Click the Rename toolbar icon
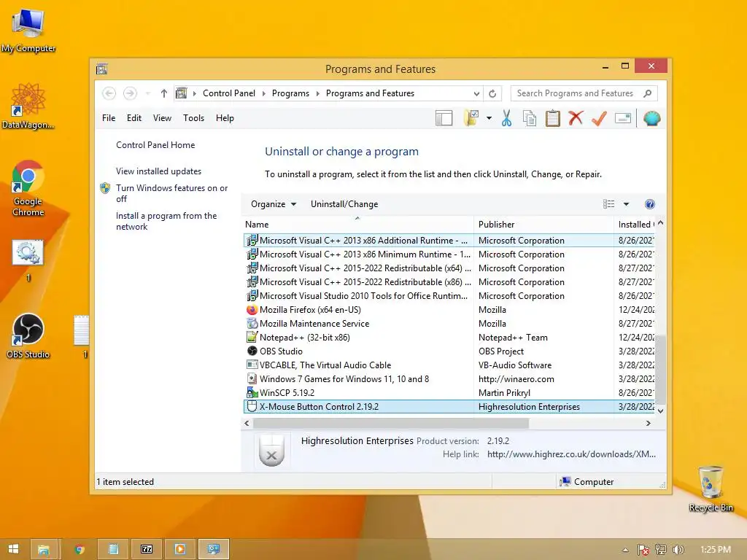The height and width of the screenshot is (560, 747). [x=623, y=118]
